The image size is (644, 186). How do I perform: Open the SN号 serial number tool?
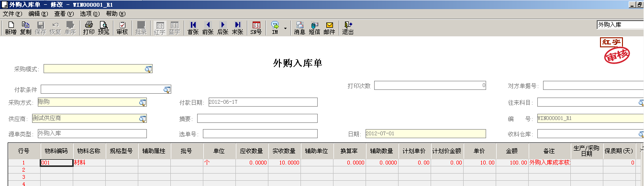[x=256, y=28]
